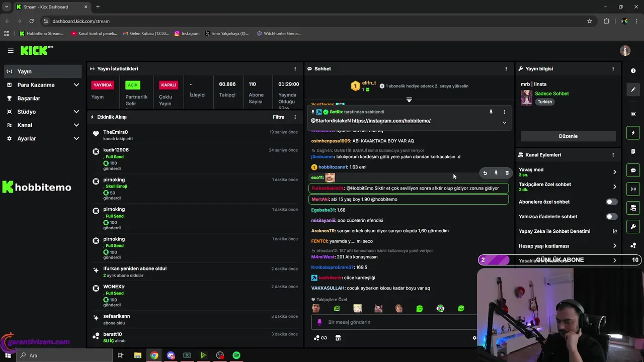Open Yayın bilgisi three-dot options
This screenshot has height=362, width=644.
(613, 69)
